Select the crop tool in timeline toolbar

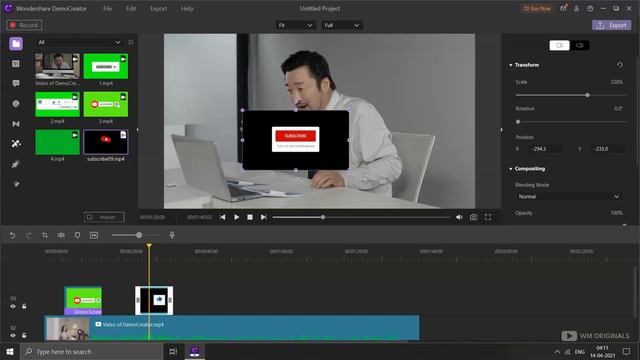pyautogui.click(x=45, y=235)
